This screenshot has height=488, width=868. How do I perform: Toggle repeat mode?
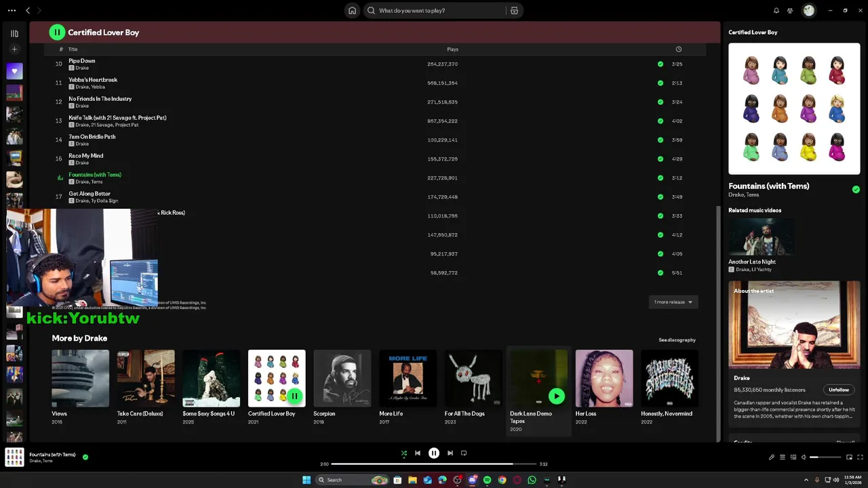[464, 453]
